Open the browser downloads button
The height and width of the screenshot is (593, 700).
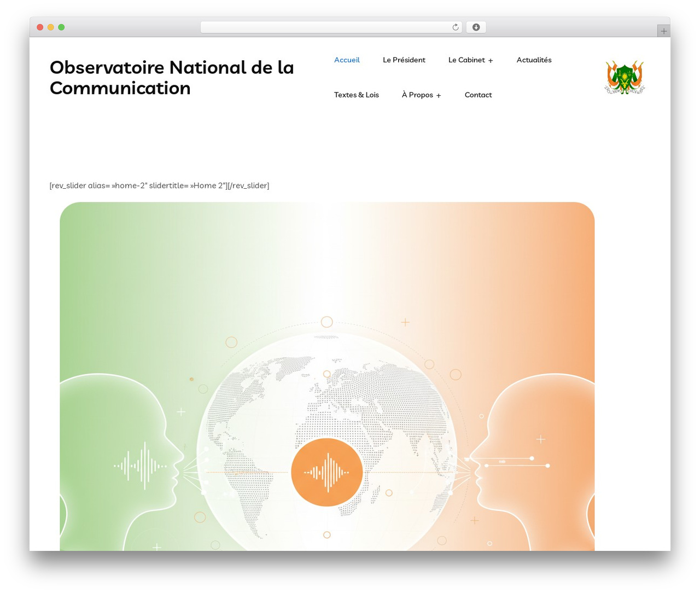point(476,27)
